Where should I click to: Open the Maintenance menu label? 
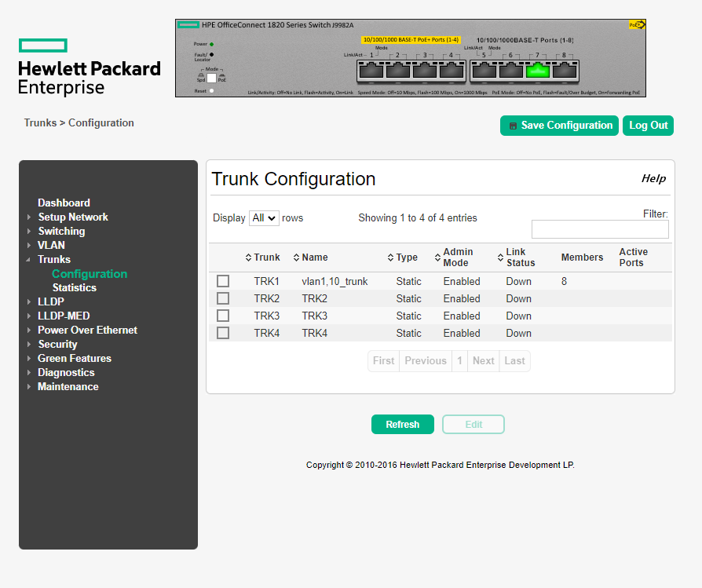click(x=68, y=386)
